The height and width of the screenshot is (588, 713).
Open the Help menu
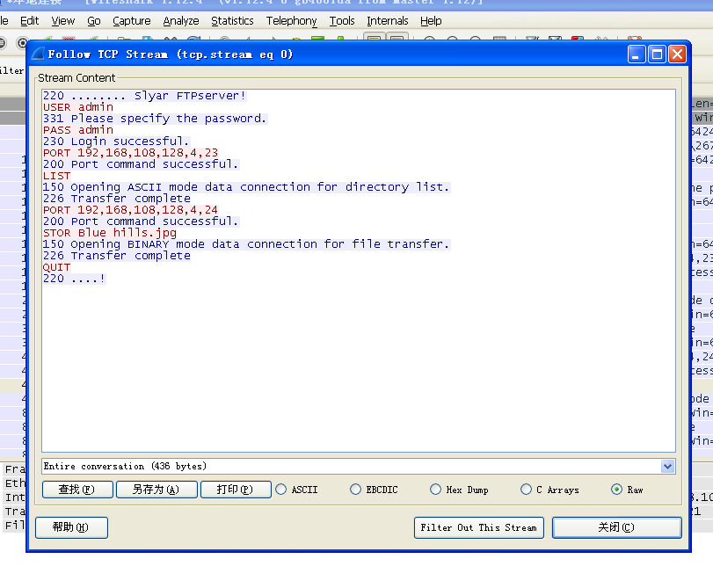click(431, 21)
